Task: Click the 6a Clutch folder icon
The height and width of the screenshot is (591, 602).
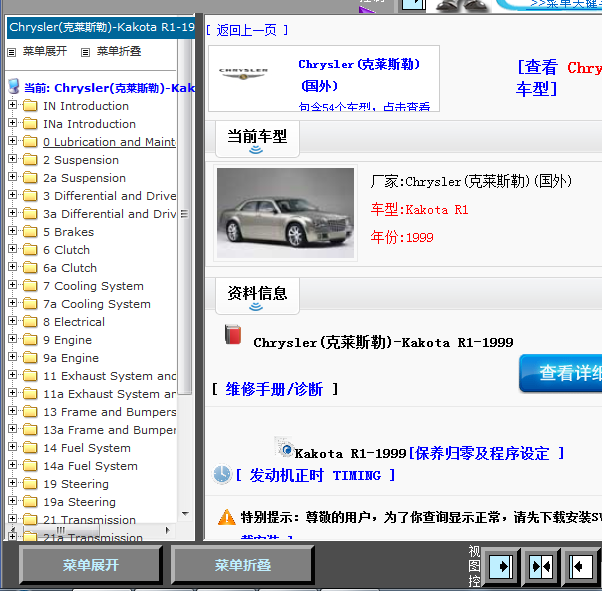Action: coord(30,268)
